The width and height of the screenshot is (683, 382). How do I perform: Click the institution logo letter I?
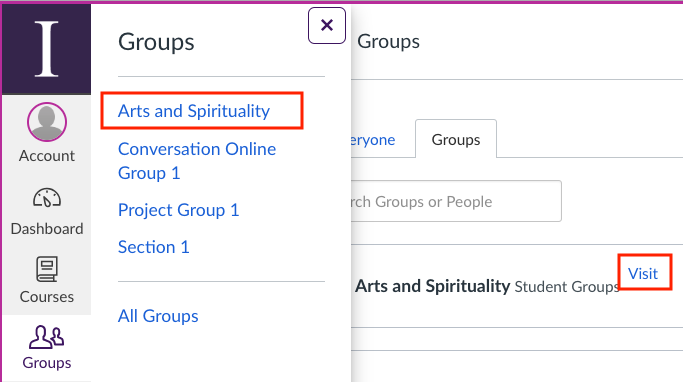[47, 49]
